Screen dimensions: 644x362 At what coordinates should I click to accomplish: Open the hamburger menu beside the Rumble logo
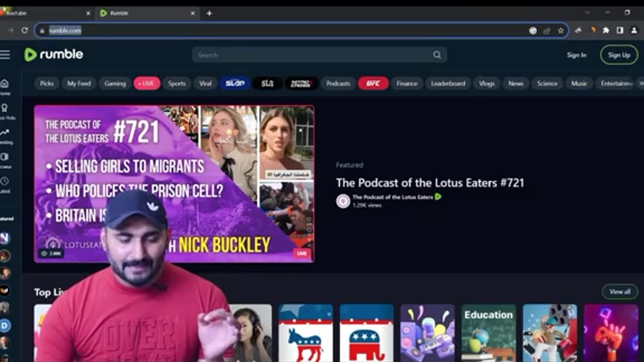5,55
